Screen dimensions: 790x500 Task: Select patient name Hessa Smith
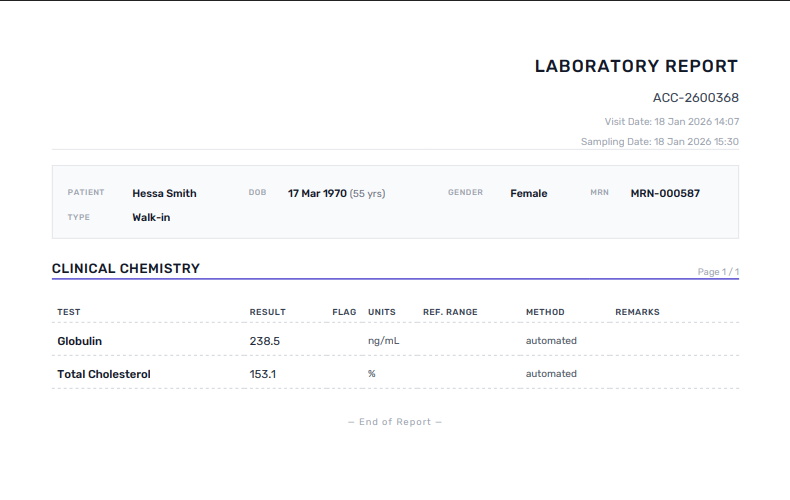click(x=164, y=194)
